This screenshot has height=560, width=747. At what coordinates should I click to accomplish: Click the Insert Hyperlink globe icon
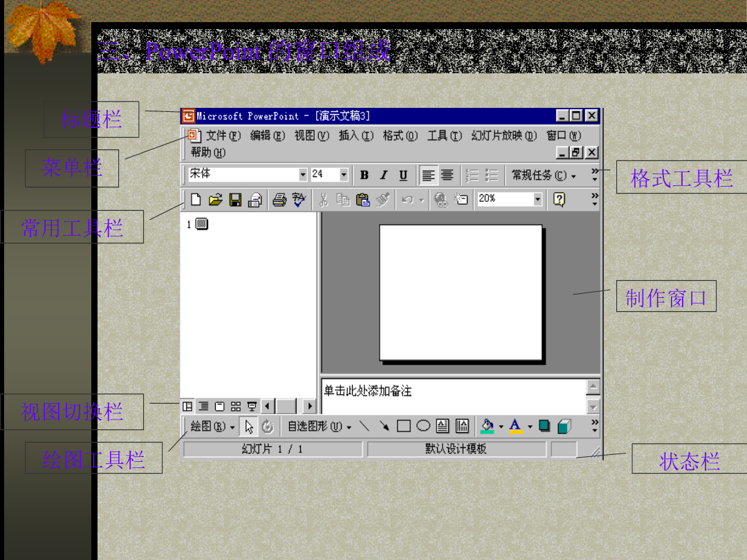point(441,200)
